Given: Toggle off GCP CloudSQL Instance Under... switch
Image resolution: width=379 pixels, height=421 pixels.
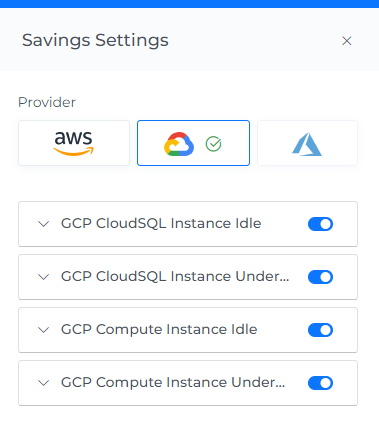Looking at the screenshot, I should (320, 277).
